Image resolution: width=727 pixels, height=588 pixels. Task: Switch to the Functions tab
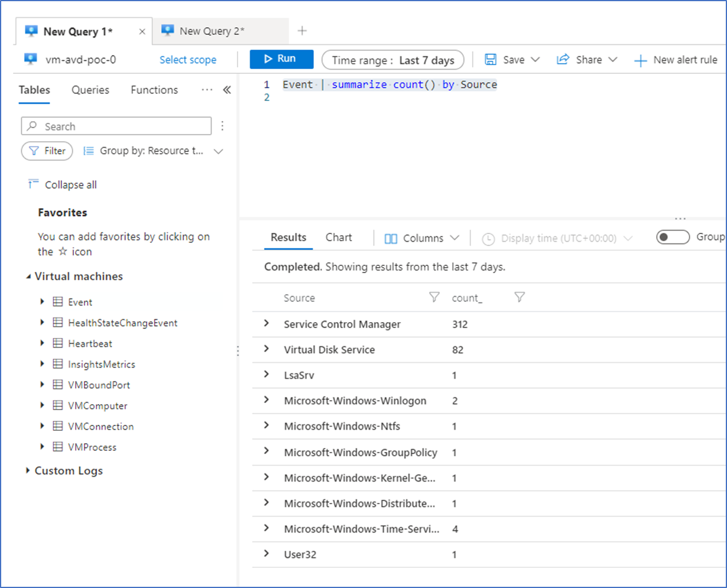[x=154, y=90]
